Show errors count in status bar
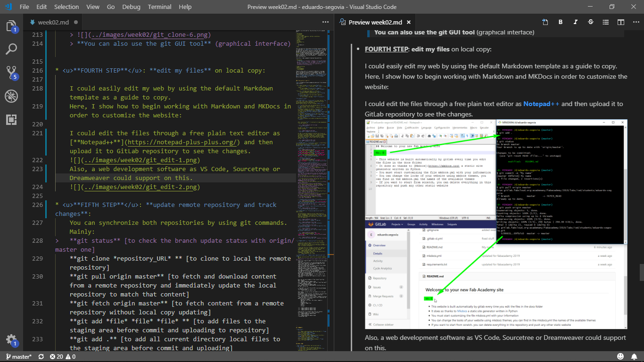 point(57,357)
